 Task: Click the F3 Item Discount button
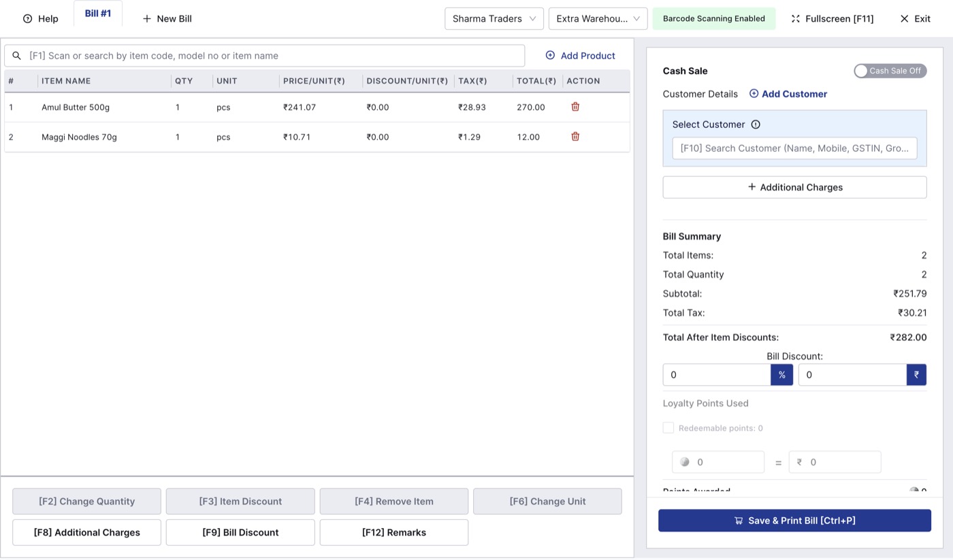click(240, 501)
